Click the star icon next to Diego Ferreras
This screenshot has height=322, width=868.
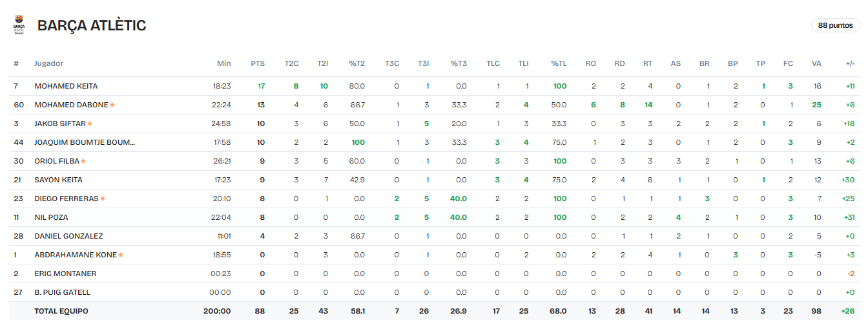[103, 199]
